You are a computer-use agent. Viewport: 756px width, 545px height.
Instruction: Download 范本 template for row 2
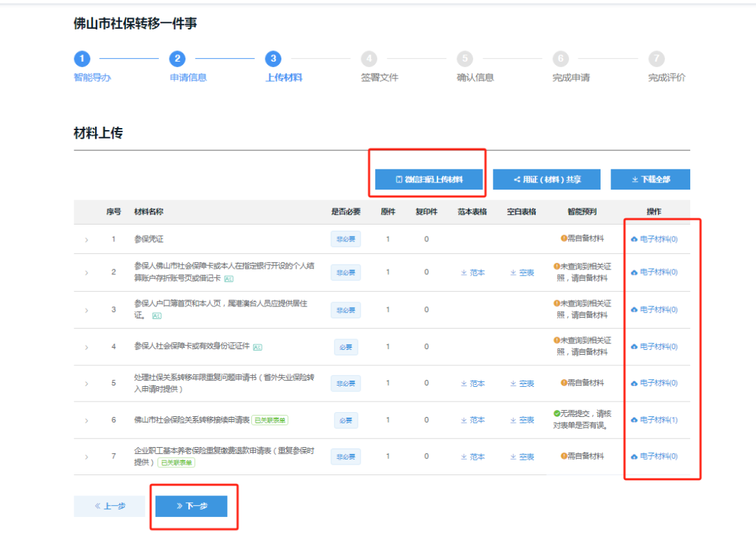[472, 273]
